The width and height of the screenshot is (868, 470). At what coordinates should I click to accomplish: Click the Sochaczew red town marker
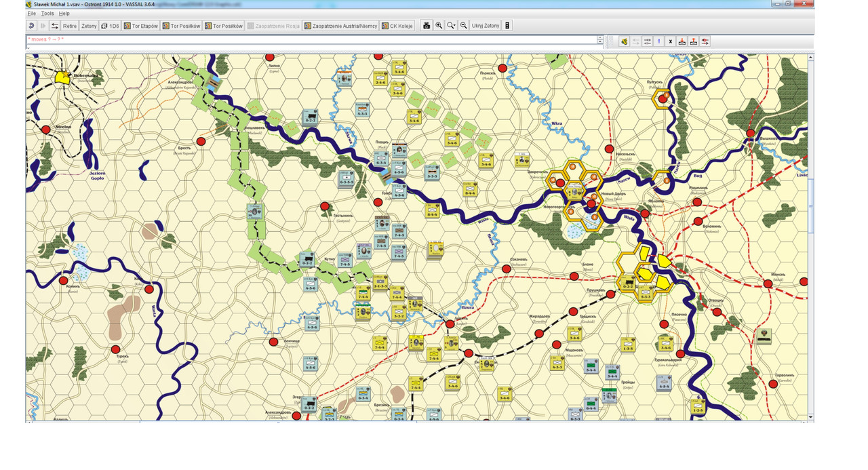(506, 269)
